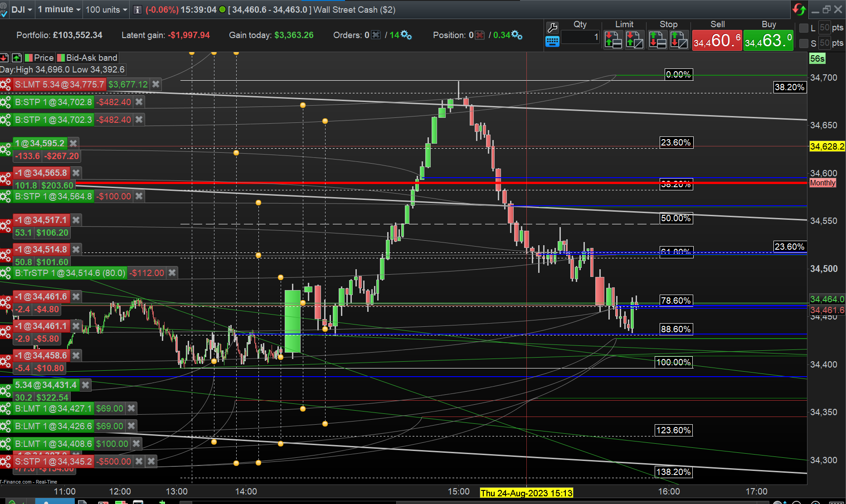Image resolution: width=846 pixels, height=504 pixels.
Task: Click the Qty quantity input field
Action: click(x=580, y=37)
